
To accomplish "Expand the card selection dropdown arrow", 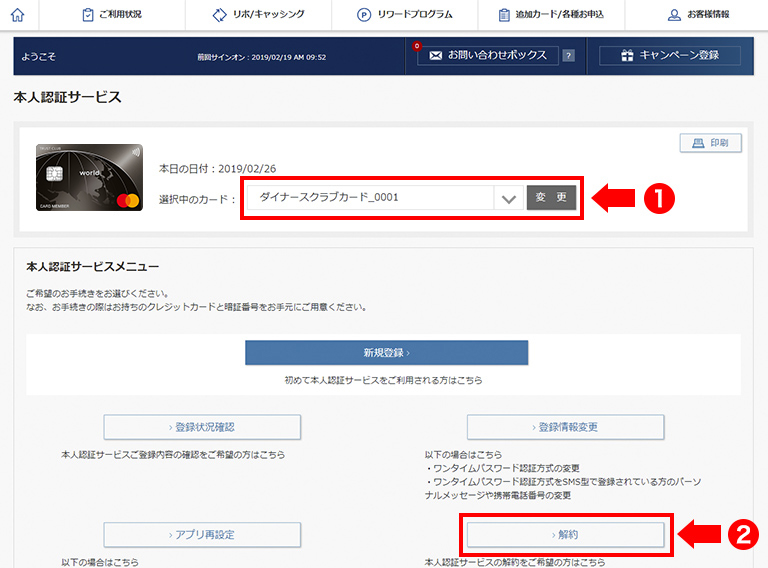I will coord(509,198).
